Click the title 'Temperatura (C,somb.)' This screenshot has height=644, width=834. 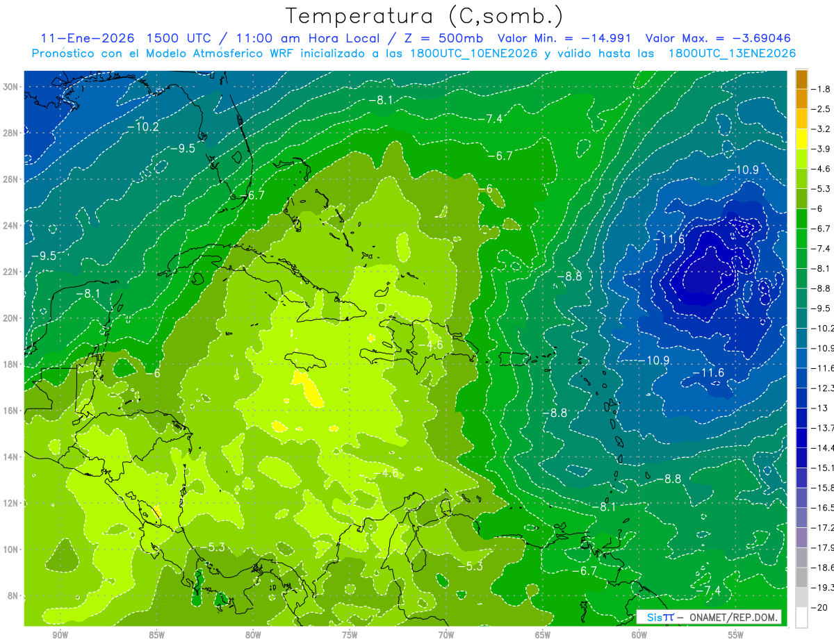[424, 16]
